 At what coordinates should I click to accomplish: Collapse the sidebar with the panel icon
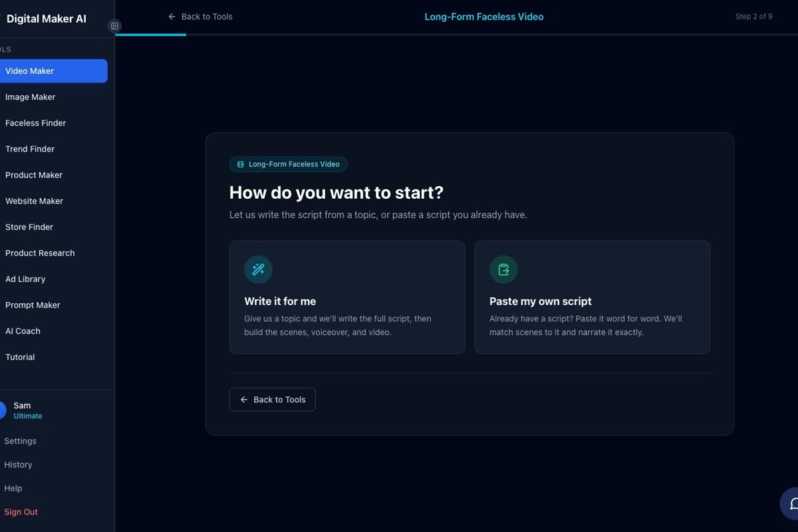click(114, 26)
